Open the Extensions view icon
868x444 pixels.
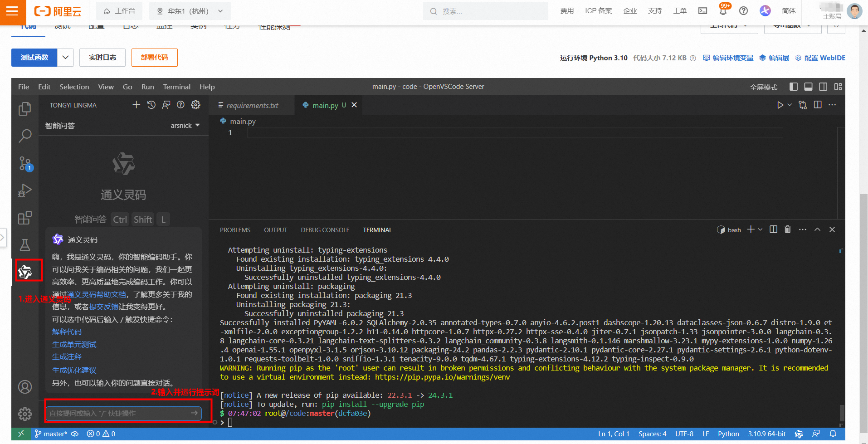click(x=24, y=218)
